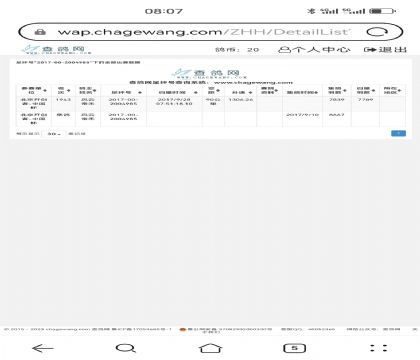Sort by the 分速 speed column
The width and height of the screenshot is (420, 360).
pos(240,91)
